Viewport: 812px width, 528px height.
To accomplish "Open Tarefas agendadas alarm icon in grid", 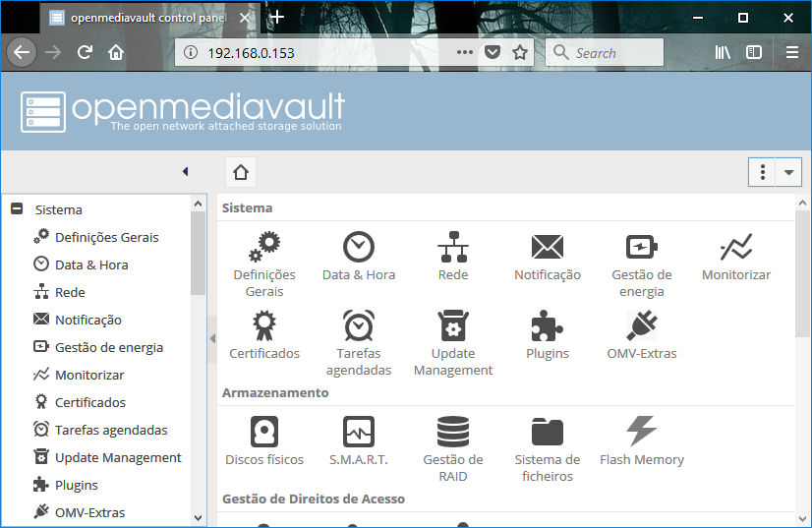I will pyautogui.click(x=359, y=325).
